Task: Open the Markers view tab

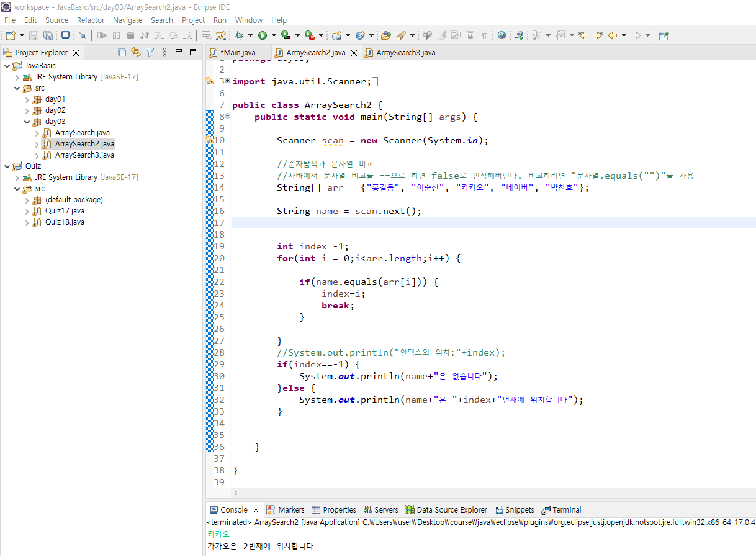Action: tap(286, 510)
